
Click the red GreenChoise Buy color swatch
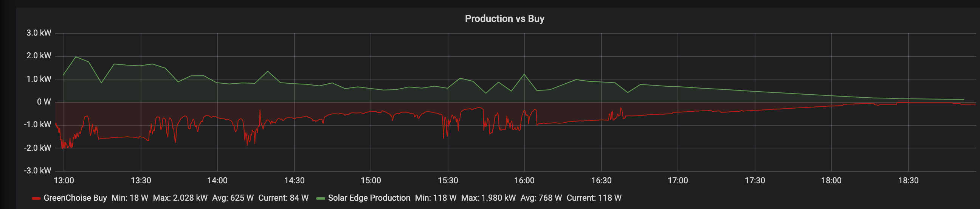(x=36, y=198)
